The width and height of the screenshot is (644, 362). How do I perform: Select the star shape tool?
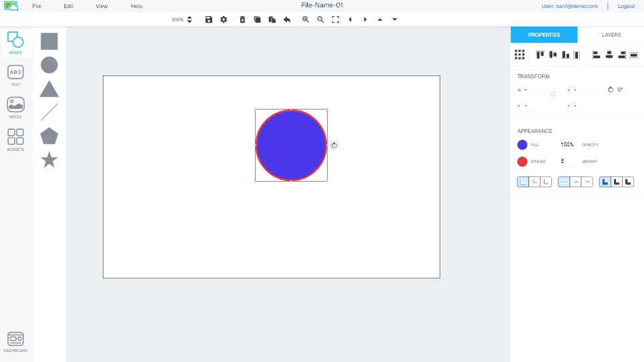click(49, 160)
